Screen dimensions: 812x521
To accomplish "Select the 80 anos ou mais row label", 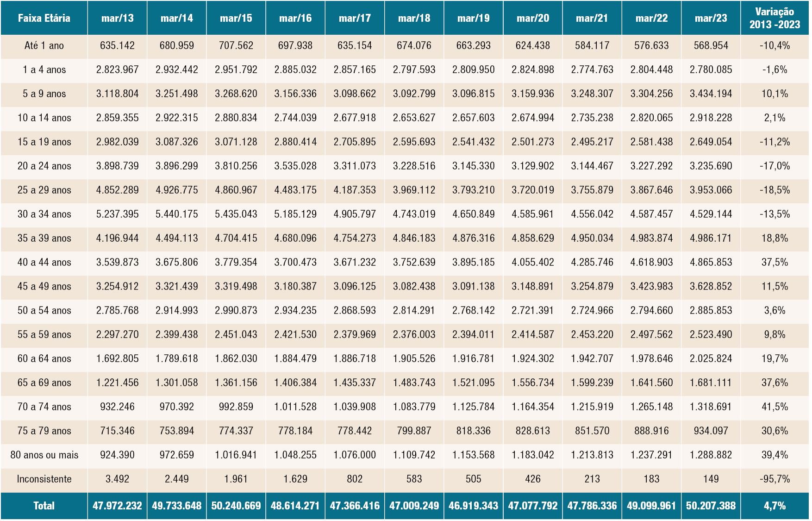I will pyautogui.click(x=44, y=455).
